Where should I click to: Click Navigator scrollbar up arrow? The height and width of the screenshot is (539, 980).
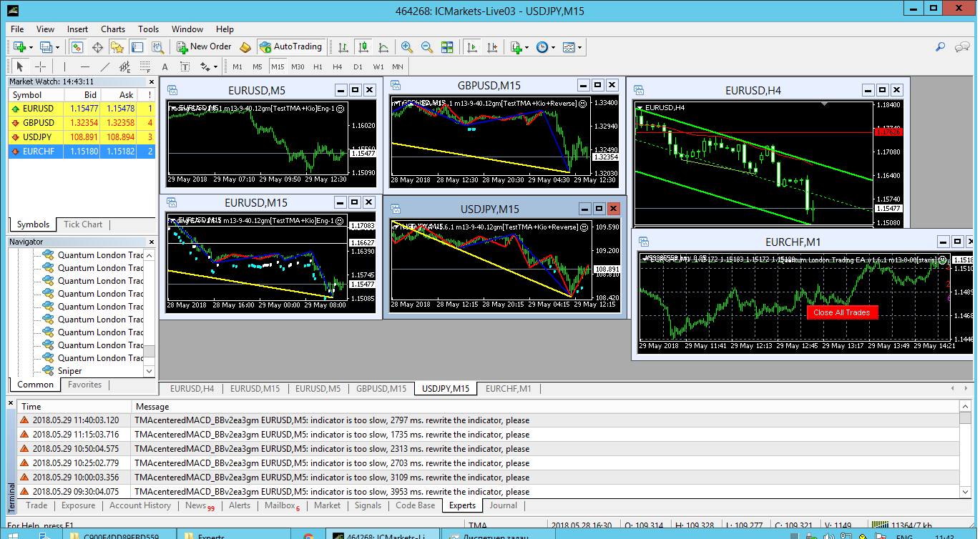click(x=150, y=254)
